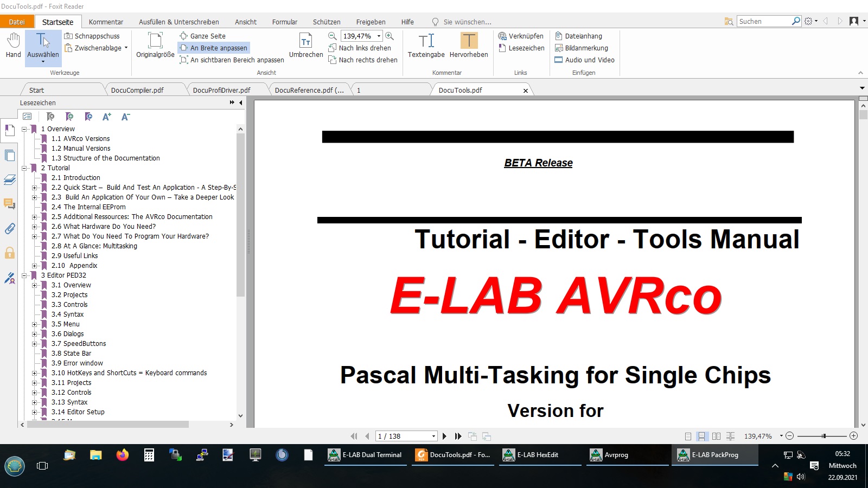Zoom out with minus magnifier icon
This screenshot has height=488, width=868.
[x=332, y=36]
